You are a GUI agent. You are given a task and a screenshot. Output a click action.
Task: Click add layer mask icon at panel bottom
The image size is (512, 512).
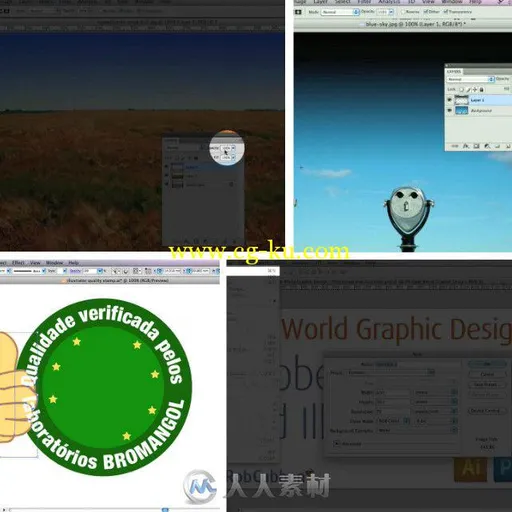pyautogui.click(x=476, y=146)
